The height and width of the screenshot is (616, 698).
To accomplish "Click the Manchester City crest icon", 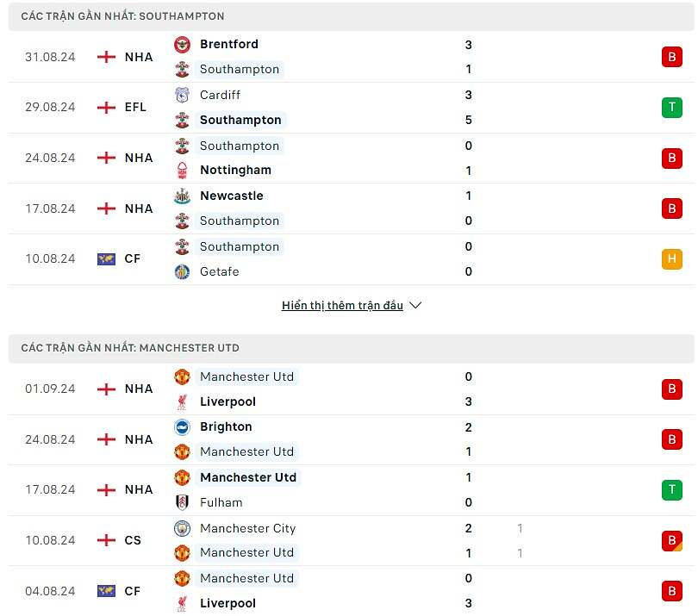I will tap(182, 528).
